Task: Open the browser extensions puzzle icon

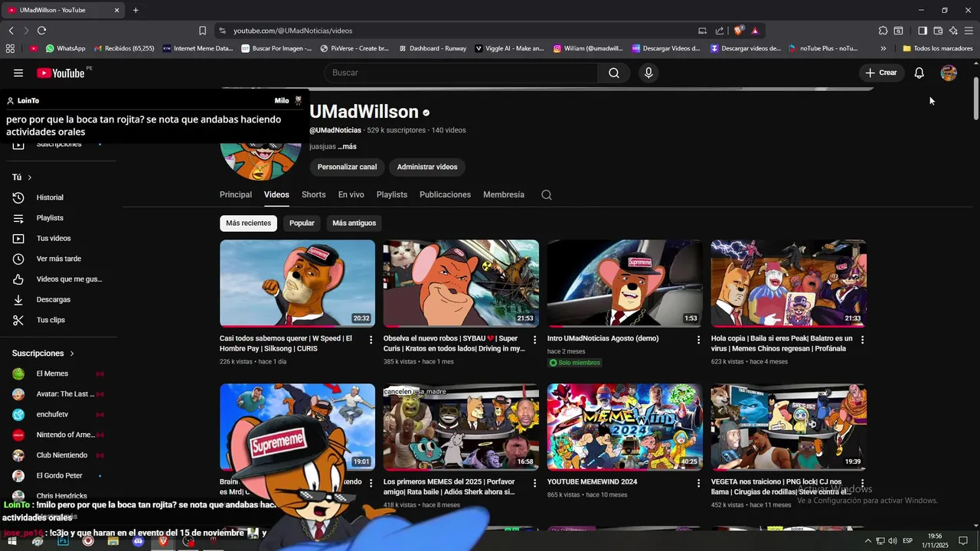Action: point(883,31)
